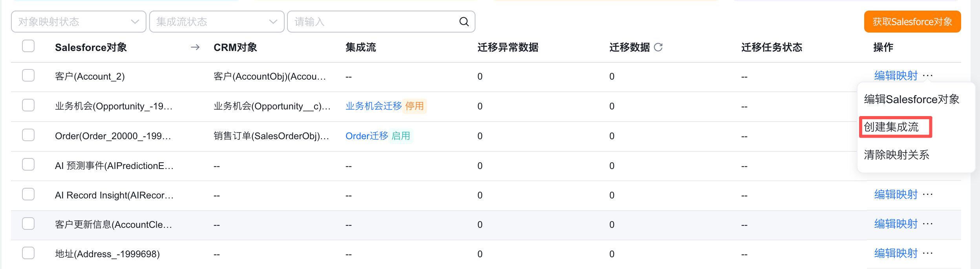Click the arrow icon beside Salesforce对象 header
Image resolution: width=980 pixels, height=269 pixels.
click(195, 47)
